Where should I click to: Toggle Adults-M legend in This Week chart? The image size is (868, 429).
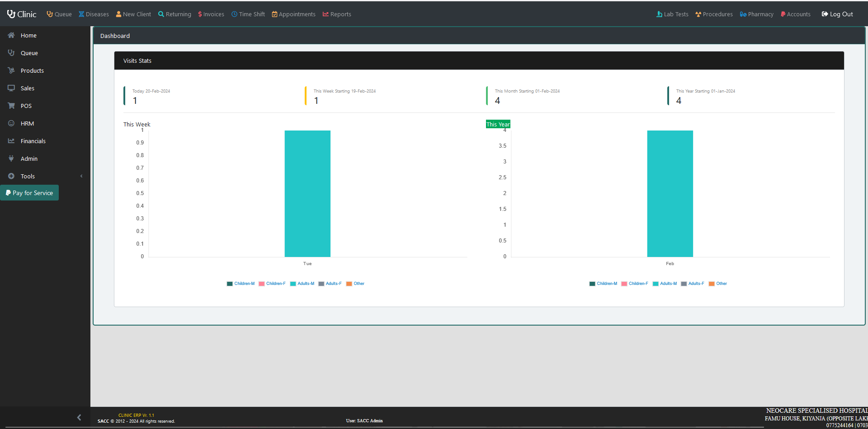pyautogui.click(x=302, y=284)
